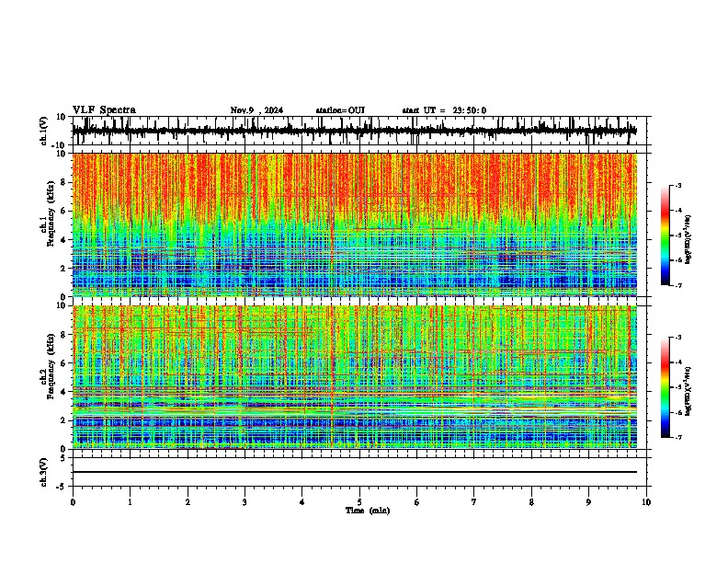Click time axis tick label "1"
The image size is (728, 563).
[130, 502]
